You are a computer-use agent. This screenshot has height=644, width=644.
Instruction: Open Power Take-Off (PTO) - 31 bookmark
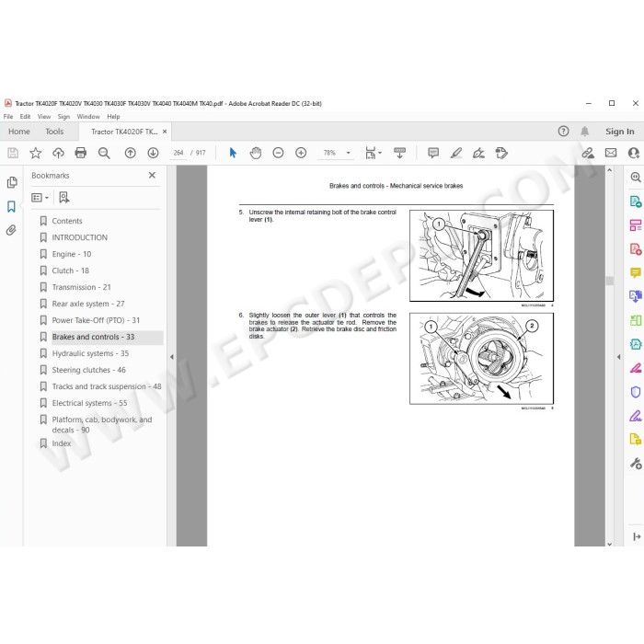96,320
